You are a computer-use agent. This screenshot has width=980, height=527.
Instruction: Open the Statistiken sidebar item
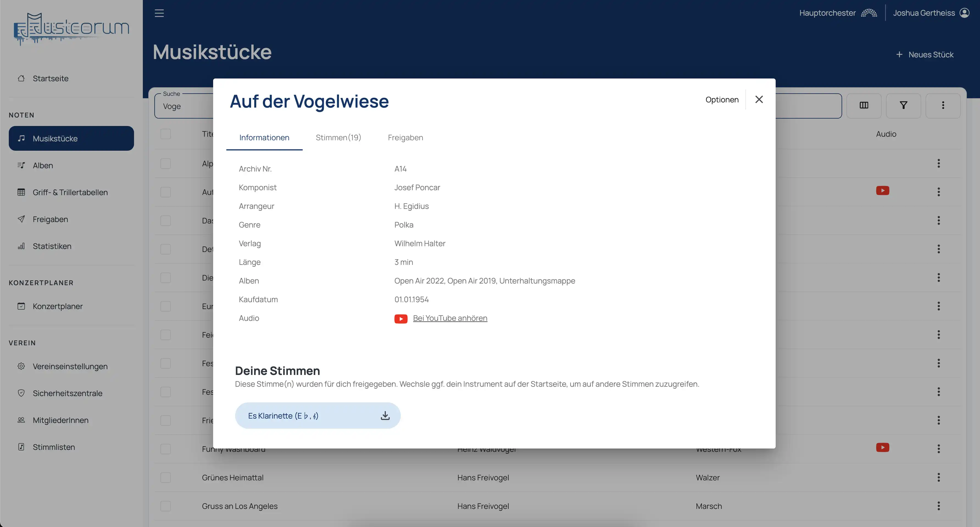coord(52,246)
